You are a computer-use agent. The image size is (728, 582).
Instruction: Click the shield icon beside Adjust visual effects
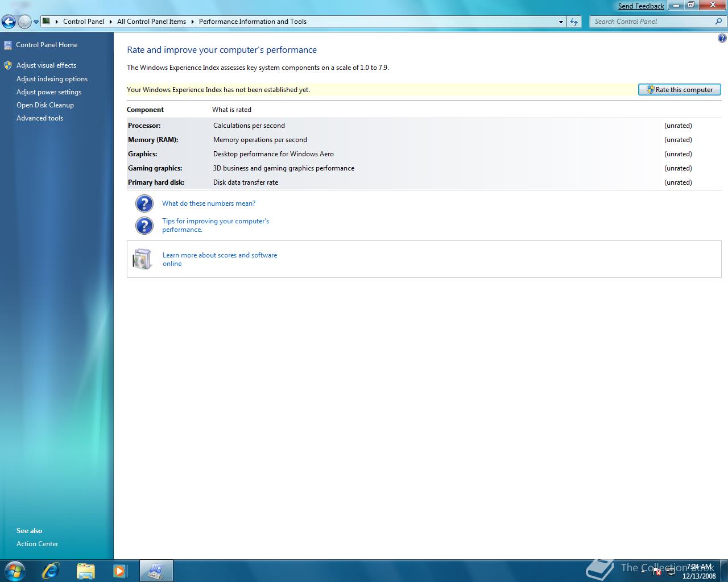pos(8,65)
